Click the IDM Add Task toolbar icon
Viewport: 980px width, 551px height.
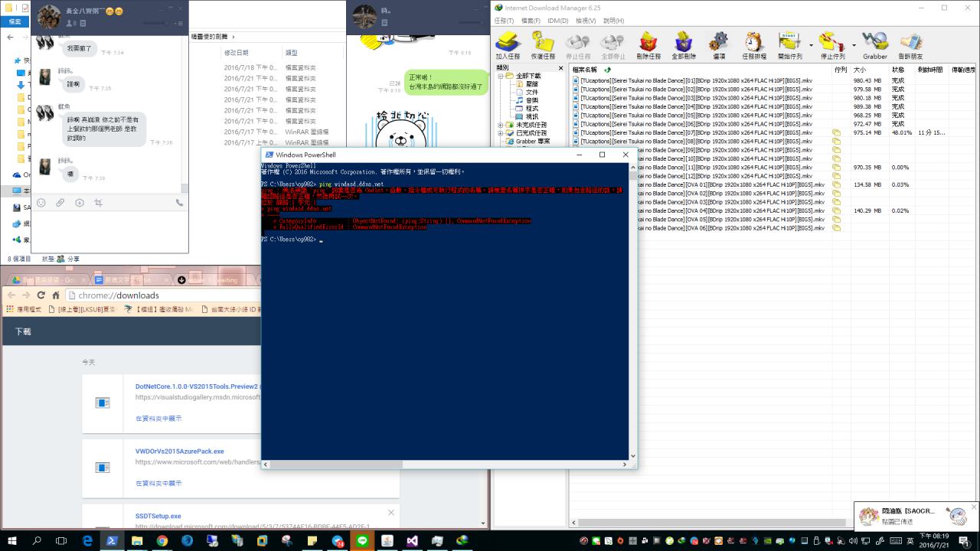(x=508, y=44)
